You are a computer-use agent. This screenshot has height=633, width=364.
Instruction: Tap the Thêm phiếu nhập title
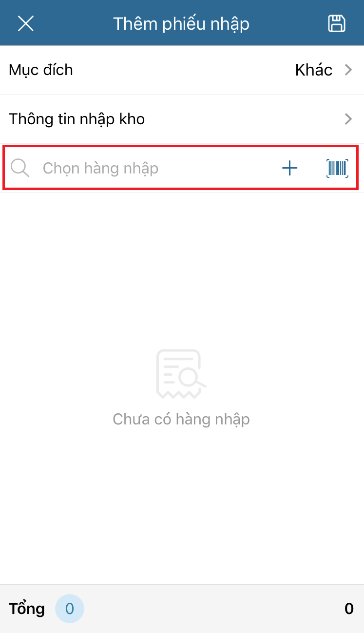coord(181,23)
